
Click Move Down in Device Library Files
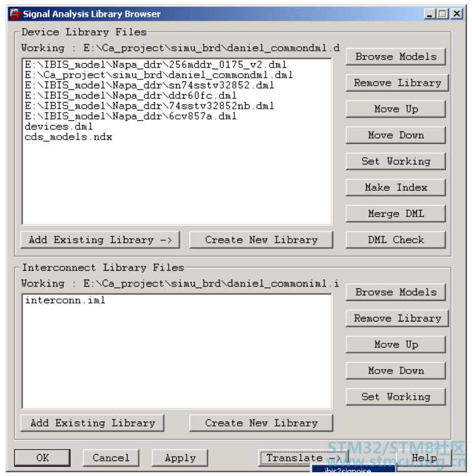396,135
